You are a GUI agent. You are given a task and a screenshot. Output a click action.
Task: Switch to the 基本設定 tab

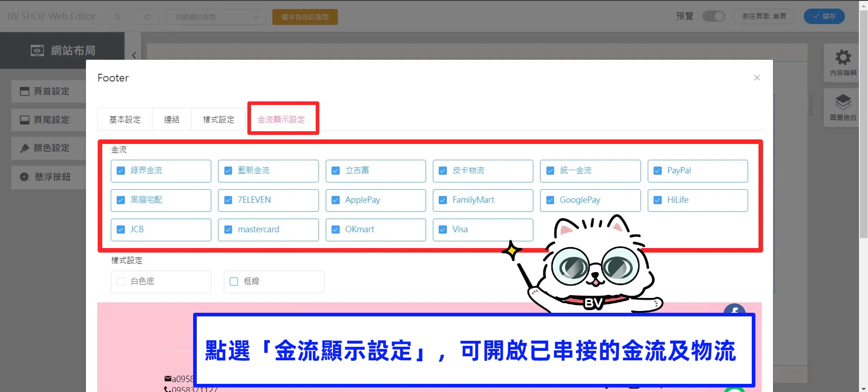coord(125,120)
